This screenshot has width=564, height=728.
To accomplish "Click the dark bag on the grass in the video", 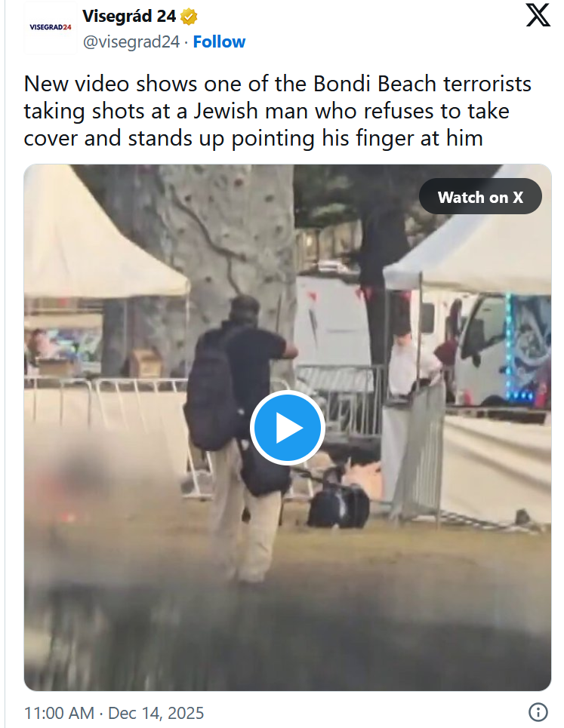I will coord(339,505).
